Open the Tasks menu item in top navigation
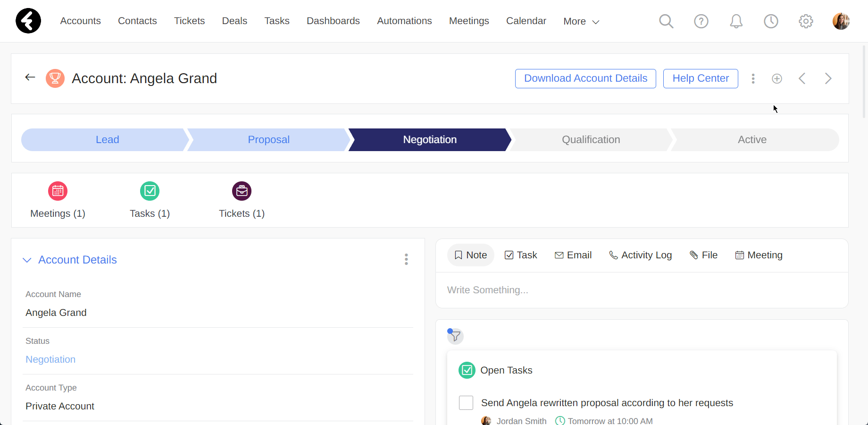This screenshot has width=868, height=425. click(277, 21)
